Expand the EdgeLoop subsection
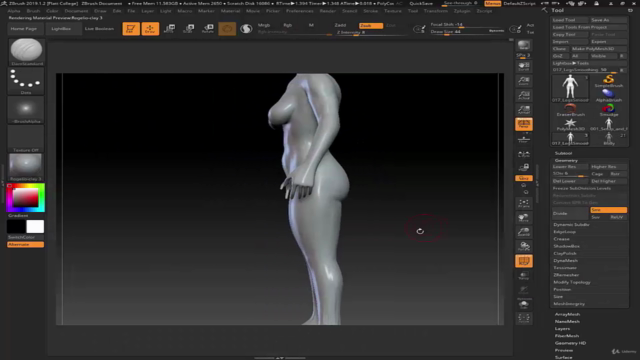 pyautogui.click(x=564, y=232)
